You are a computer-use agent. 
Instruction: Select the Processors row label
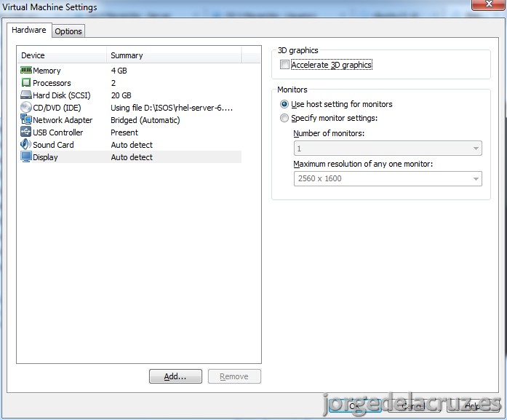[52, 83]
